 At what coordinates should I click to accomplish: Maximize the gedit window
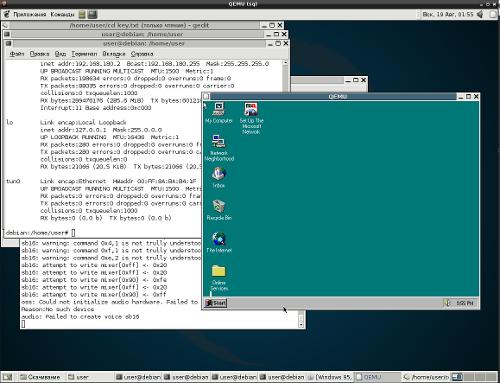pyautogui.click(x=272, y=25)
